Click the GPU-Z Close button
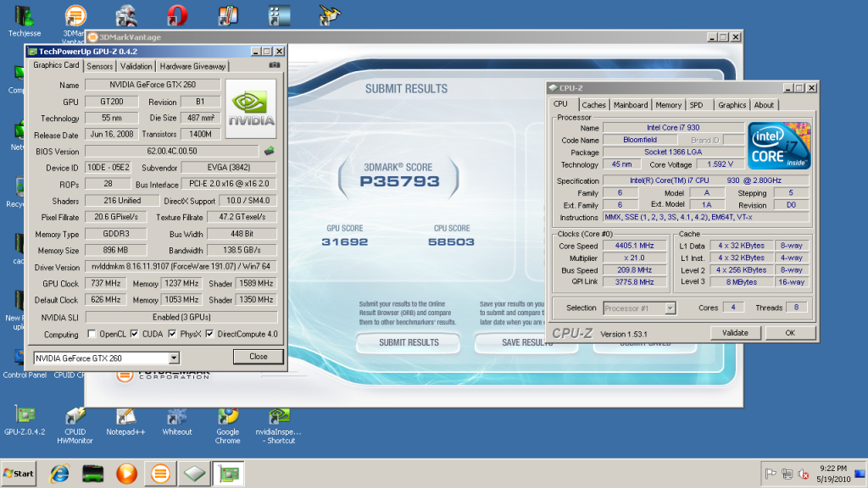The height and width of the screenshot is (488, 868). tap(258, 357)
